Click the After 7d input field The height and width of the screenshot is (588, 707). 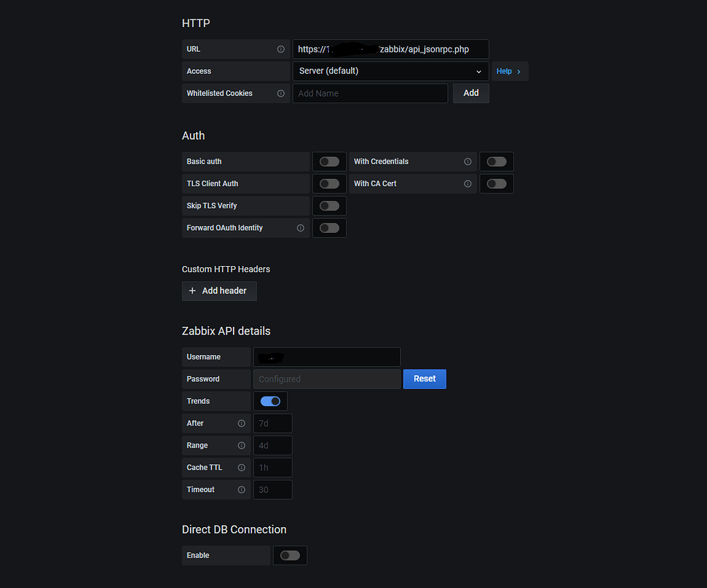click(273, 424)
